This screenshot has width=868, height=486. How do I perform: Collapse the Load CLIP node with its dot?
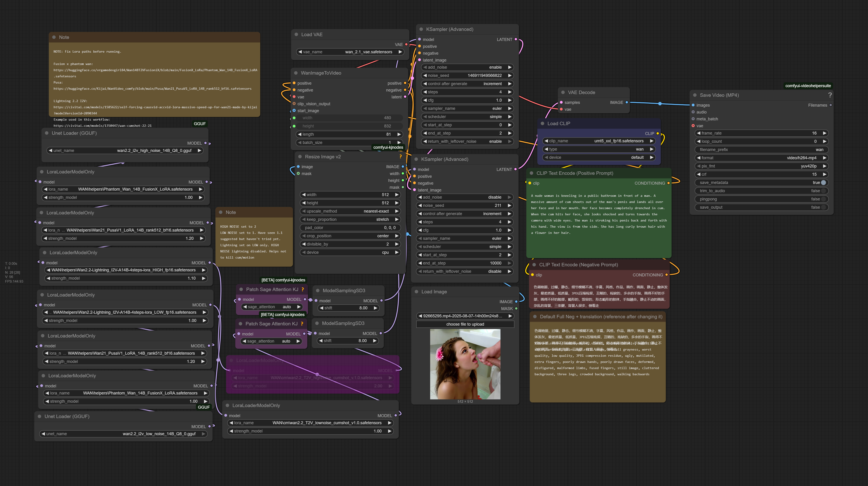click(542, 123)
